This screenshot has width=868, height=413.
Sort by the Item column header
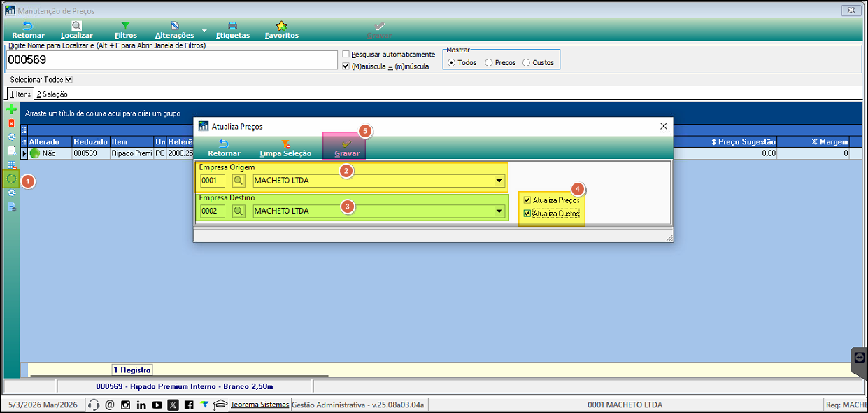[x=131, y=141]
